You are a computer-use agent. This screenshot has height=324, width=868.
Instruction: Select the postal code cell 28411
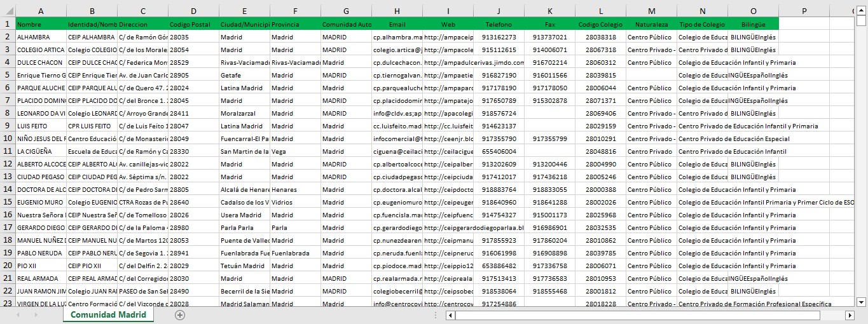click(x=193, y=113)
